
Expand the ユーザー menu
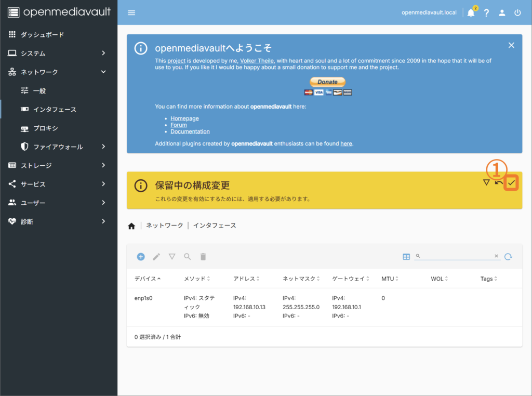click(58, 203)
